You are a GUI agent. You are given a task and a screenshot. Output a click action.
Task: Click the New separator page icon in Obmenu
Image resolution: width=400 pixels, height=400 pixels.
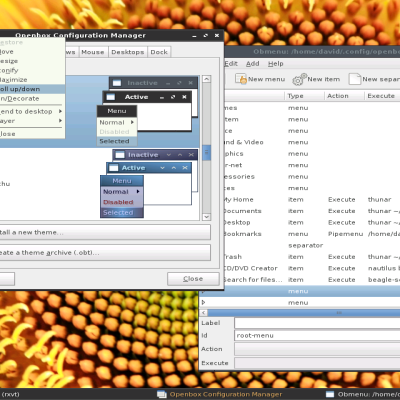[354, 79]
